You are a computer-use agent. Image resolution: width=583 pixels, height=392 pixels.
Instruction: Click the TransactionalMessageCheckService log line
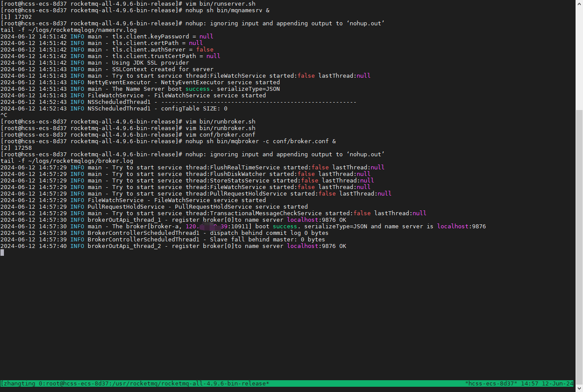[214, 213]
